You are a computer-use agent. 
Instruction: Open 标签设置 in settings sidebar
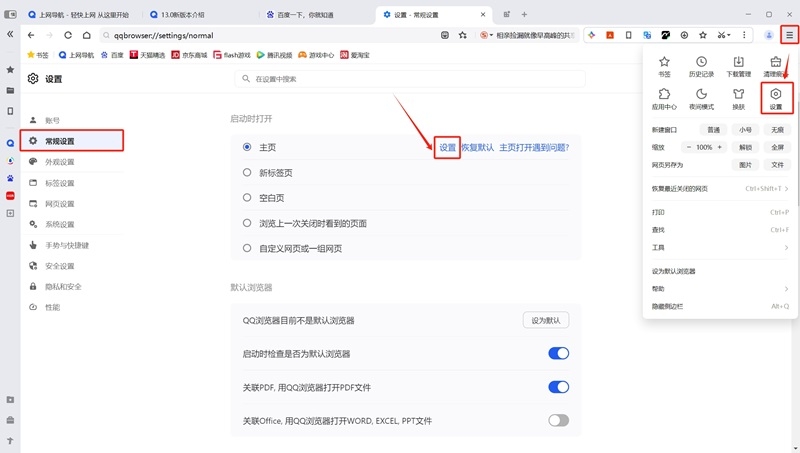coord(72,183)
